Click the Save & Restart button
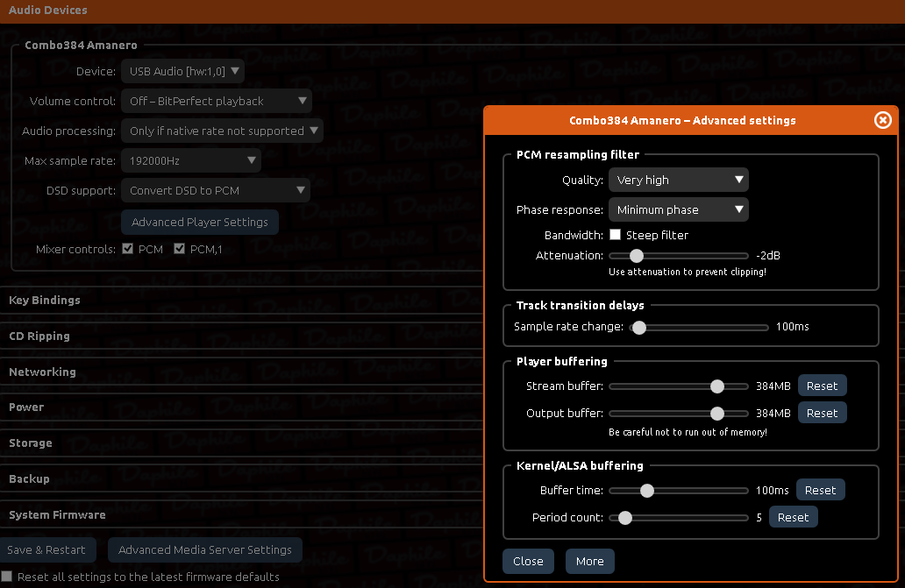Viewport: 905px width, 588px height. coord(46,550)
